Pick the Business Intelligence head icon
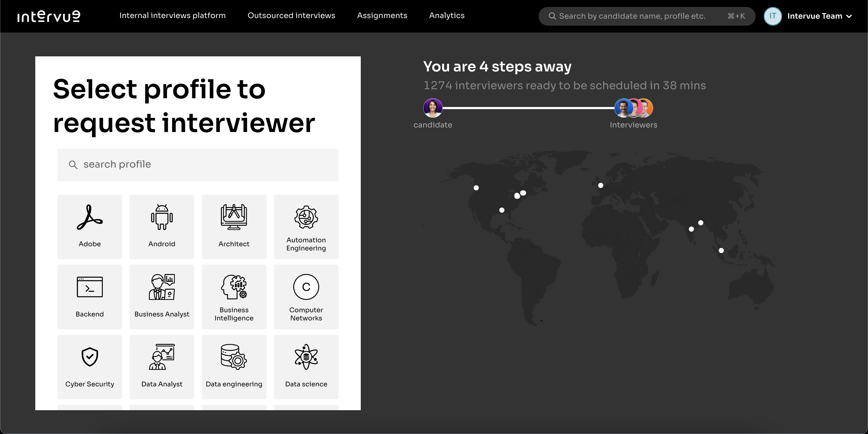The height and width of the screenshot is (434, 868). pyautogui.click(x=234, y=287)
